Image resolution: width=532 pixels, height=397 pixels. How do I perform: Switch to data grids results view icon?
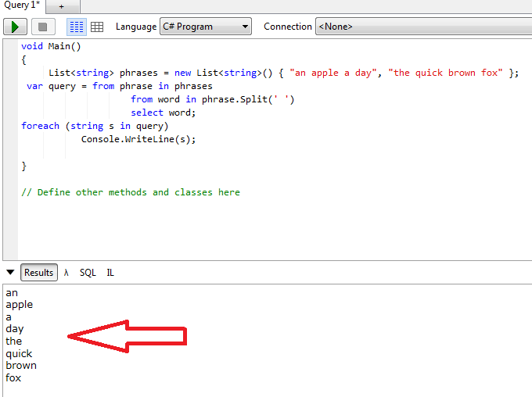pos(97,27)
